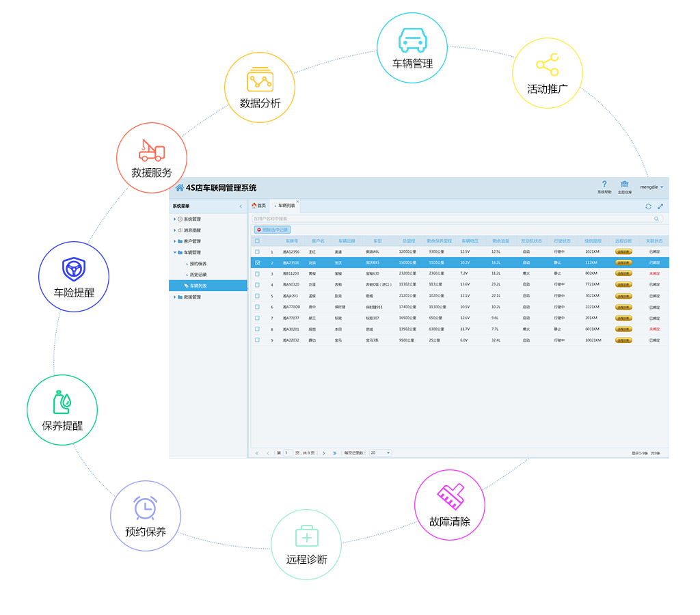The height and width of the screenshot is (615, 700).
Task: Select the 故障清除 broom icon
Action: (x=450, y=496)
